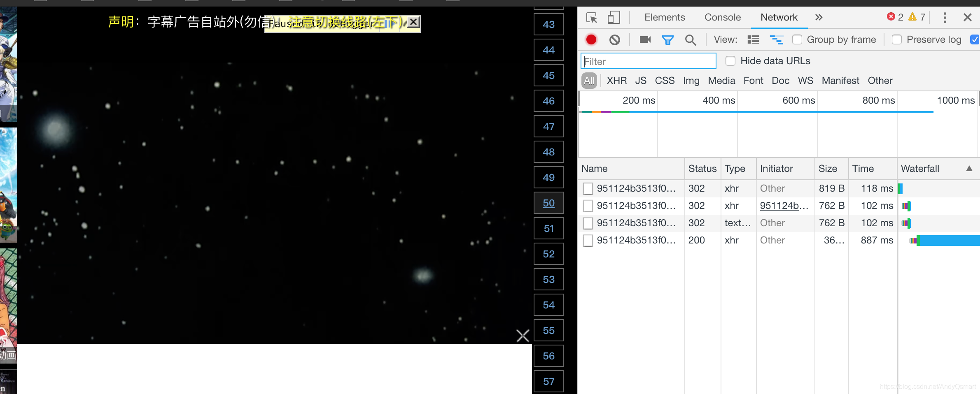Sort requests by Status column
The width and height of the screenshot is (980, 394).
click(702, 169)
